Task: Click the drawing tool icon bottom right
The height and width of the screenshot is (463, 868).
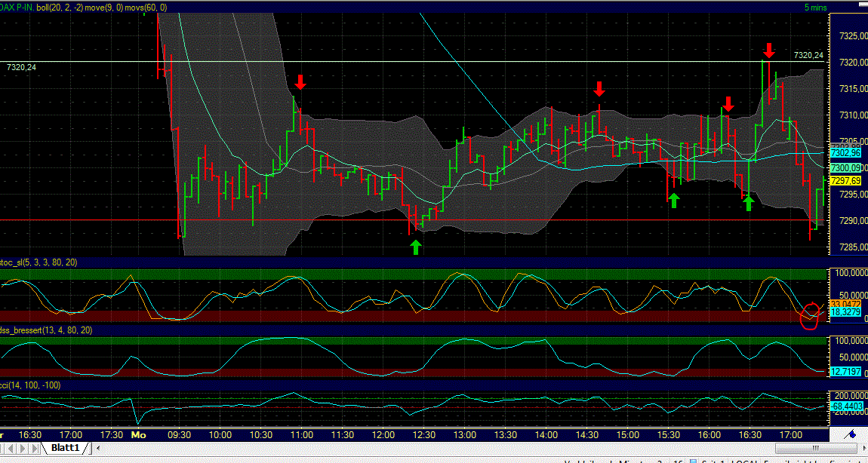Action: pos(848,434)
